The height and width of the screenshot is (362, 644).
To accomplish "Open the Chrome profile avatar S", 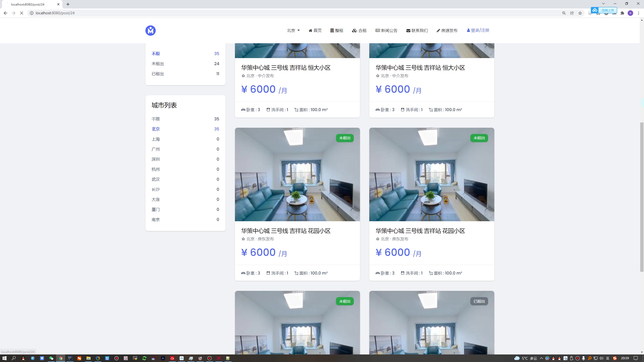I will [630, 13].
